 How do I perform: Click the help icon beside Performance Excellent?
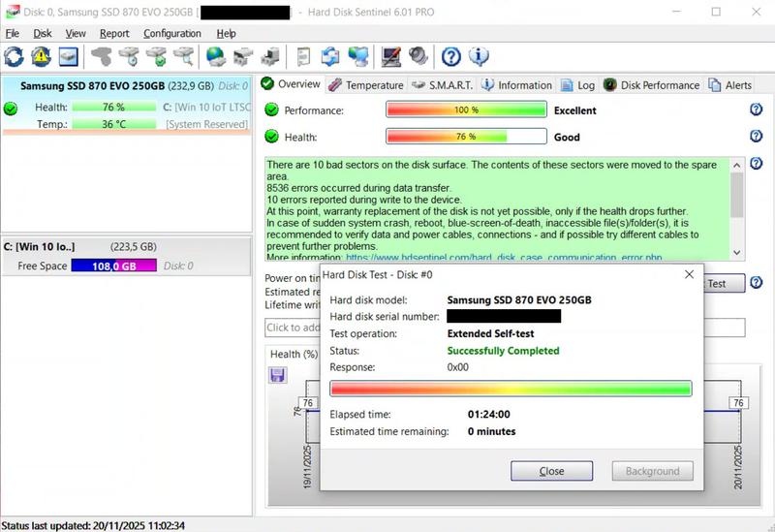(756, 110)
